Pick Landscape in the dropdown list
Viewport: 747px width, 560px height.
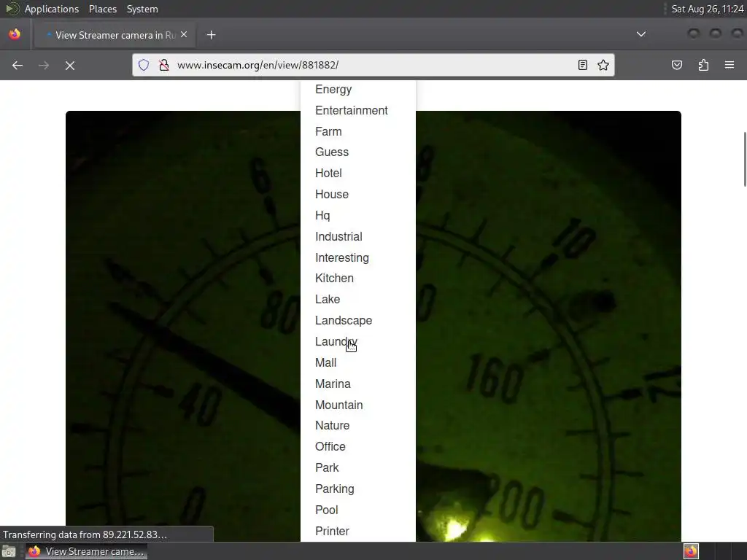343,321
